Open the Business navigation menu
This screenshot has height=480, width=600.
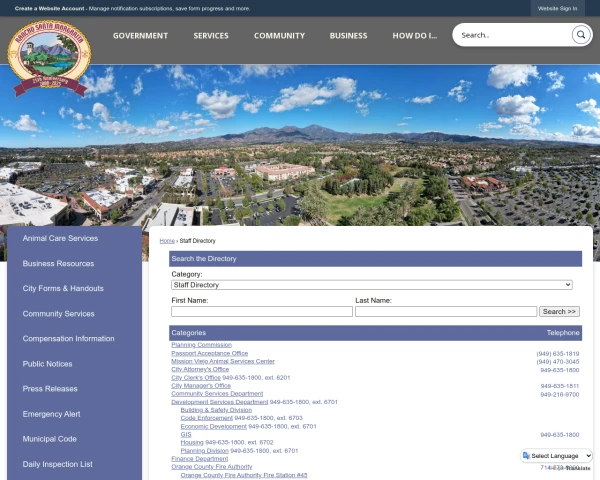[x=348, y=36]
